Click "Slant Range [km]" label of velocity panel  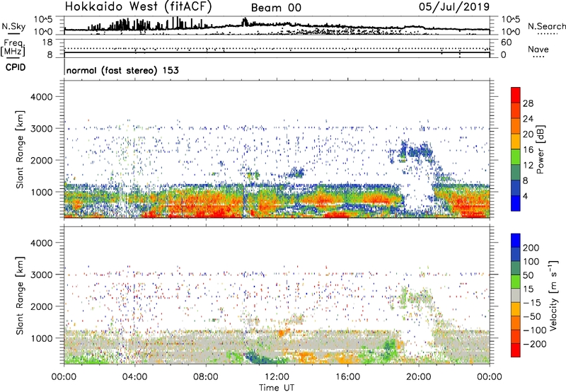point(20,296)
